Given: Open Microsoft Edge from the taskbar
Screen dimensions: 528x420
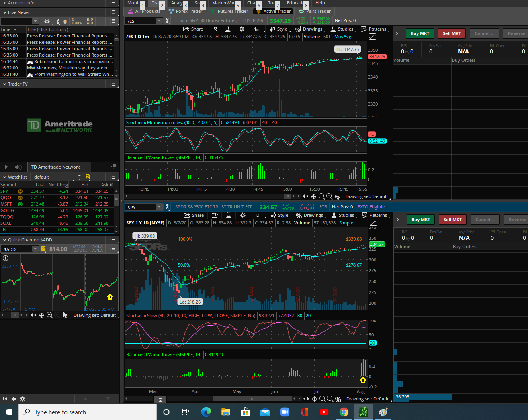Looking at the screenshot, I should tap(206, 412).
